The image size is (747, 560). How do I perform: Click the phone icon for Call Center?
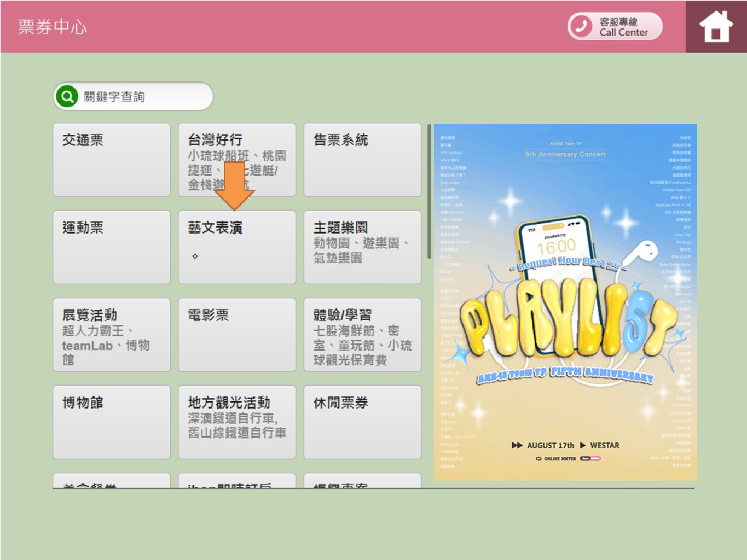pos(581,26)
